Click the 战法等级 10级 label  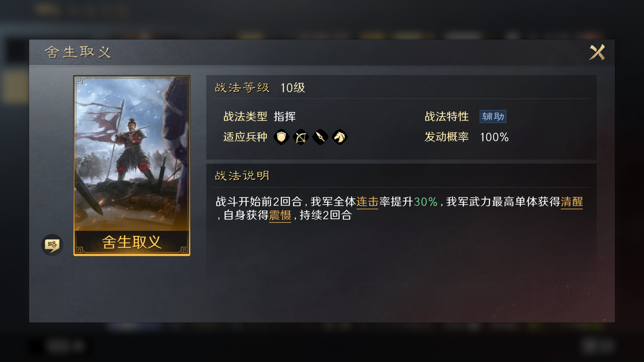point(260,88)
